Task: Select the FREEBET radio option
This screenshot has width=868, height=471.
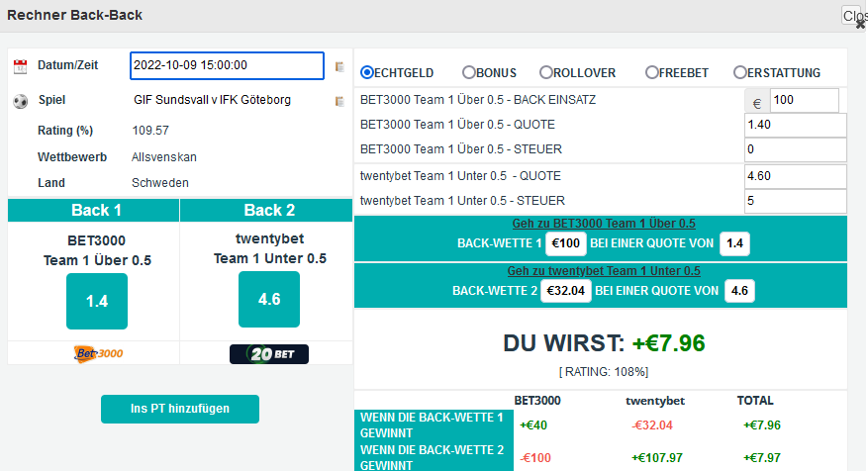Action: (651, 72)
